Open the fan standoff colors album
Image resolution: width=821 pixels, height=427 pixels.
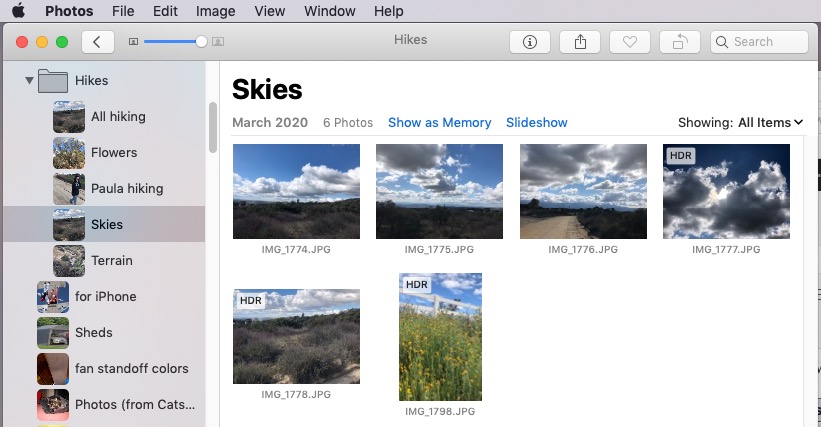104,369
